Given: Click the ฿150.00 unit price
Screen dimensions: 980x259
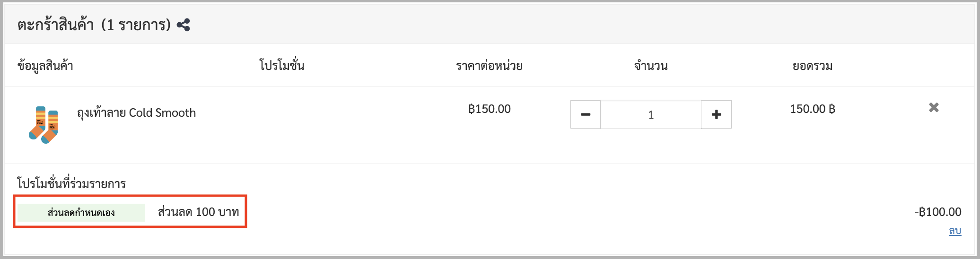Looking at the screenshot, I should pyautogui.click(x=490, y=109).
